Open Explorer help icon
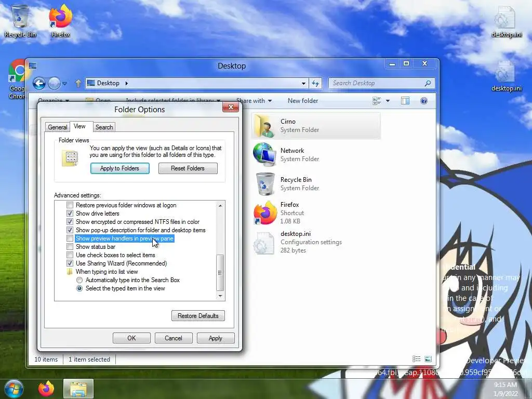The width and height of the screenshot is (532, 399). click(x=424, y=101)
